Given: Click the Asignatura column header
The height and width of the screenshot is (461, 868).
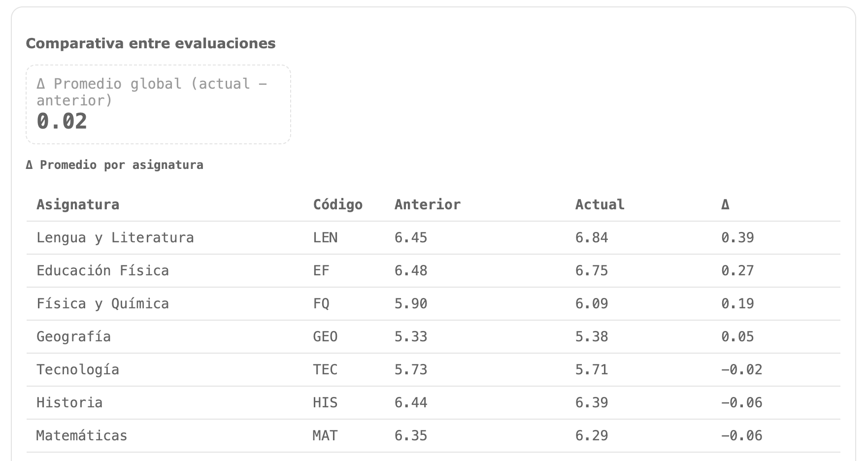Looking at the screenshot, I should (x=78, y=204).
